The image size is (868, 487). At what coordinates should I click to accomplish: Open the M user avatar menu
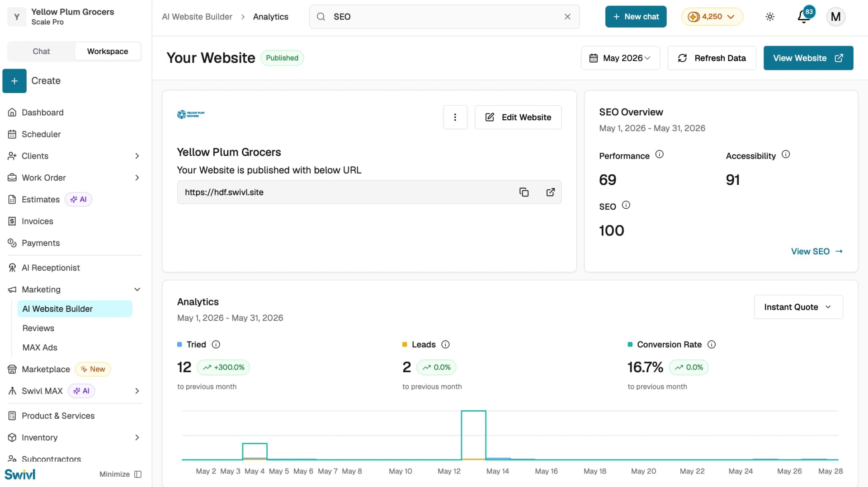[x=835, y=17]
